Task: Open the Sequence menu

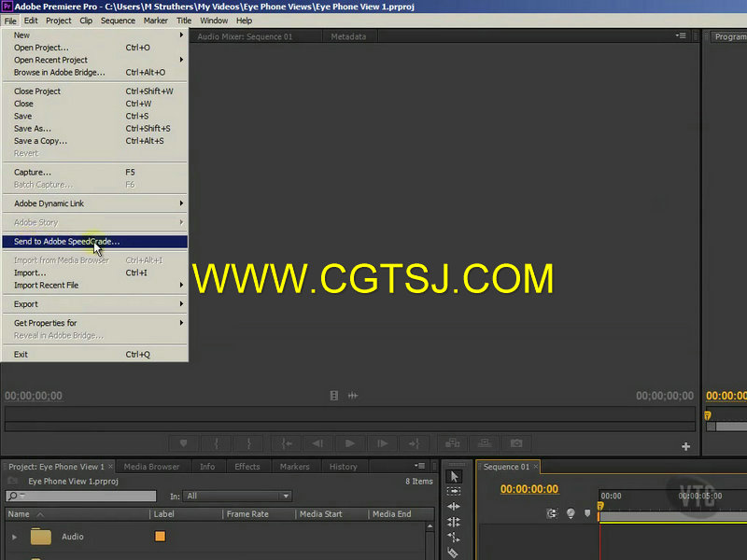Action: [118, 21]
